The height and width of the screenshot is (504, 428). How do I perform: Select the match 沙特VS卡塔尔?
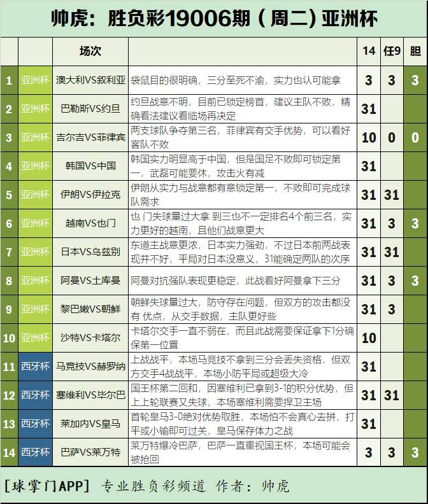click(x=90, y=338)
